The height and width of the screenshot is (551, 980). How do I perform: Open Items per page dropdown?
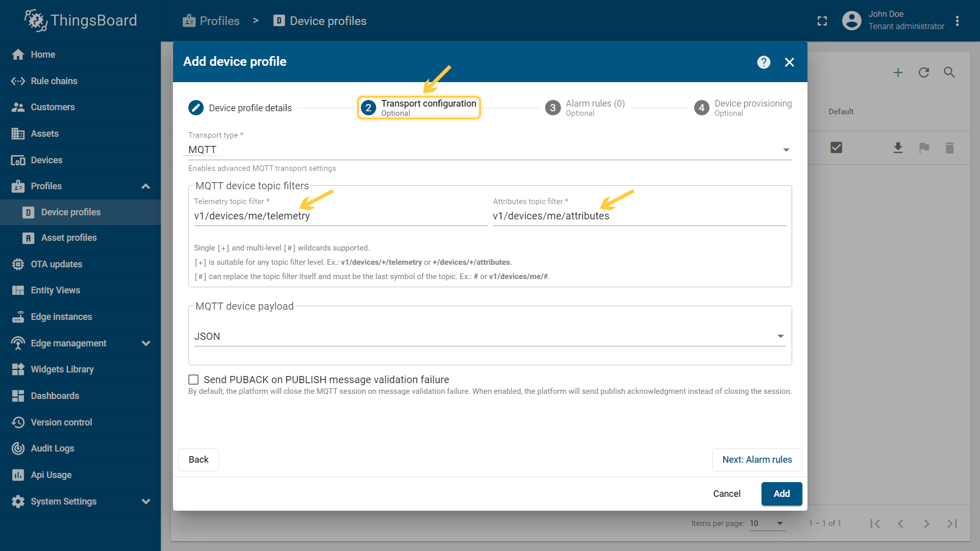pyautogui.click(x=767, y=523)
